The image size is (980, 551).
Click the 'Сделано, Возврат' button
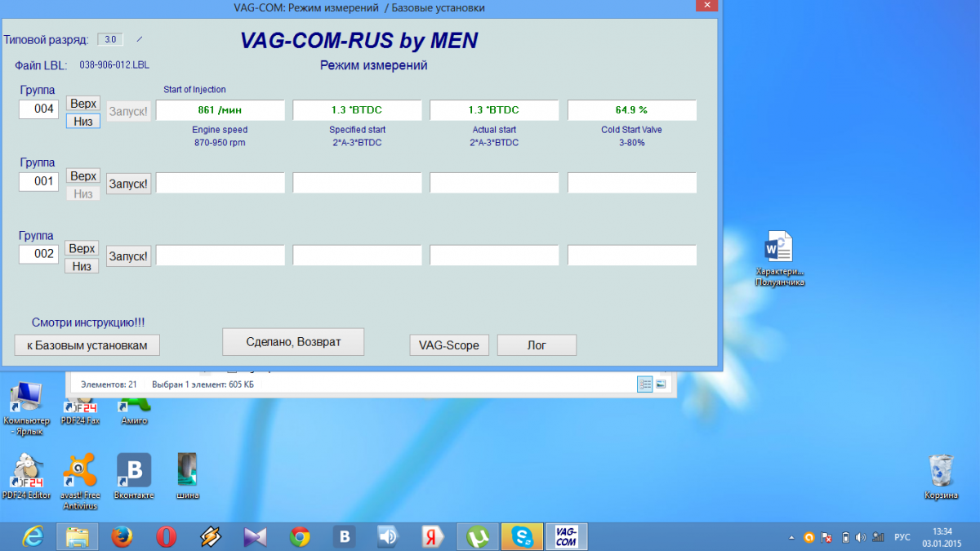pyautogui.click(x=293, y=342)
